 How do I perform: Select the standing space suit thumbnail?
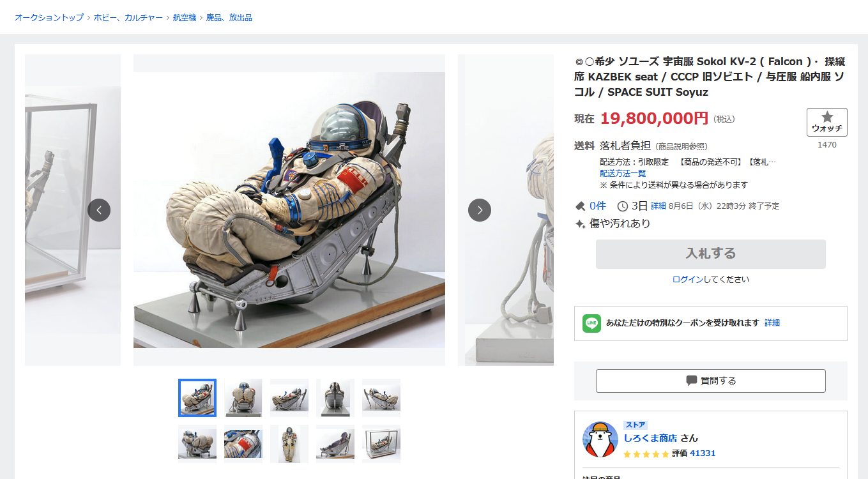289,444
